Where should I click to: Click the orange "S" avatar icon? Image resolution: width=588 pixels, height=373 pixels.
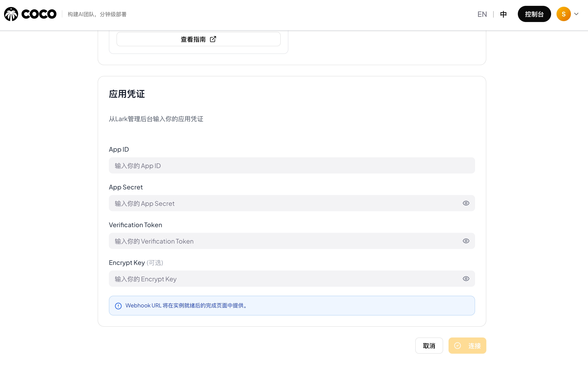[563, 14]
